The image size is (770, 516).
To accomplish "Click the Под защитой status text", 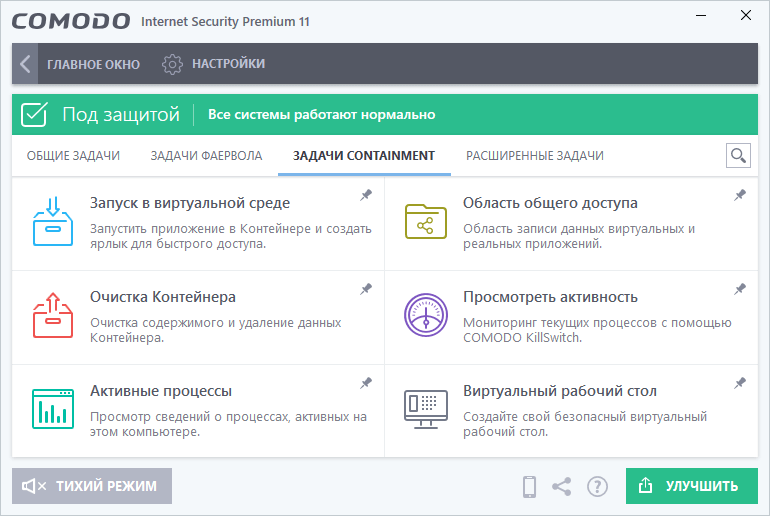I will [x=121, y=114].
